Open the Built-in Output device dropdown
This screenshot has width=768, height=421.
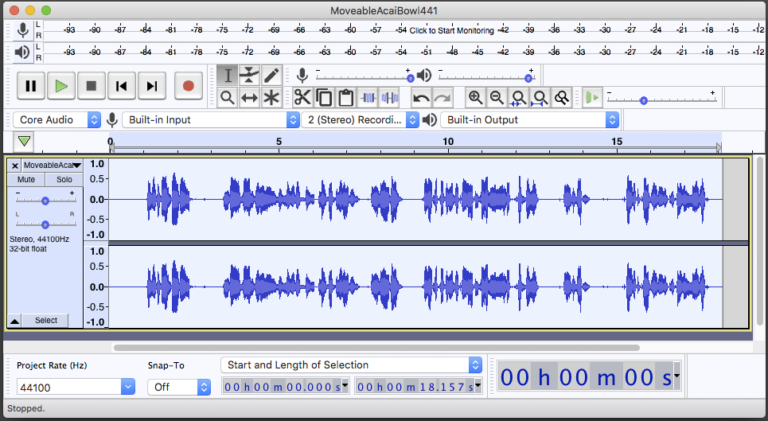tap(530, 120)
